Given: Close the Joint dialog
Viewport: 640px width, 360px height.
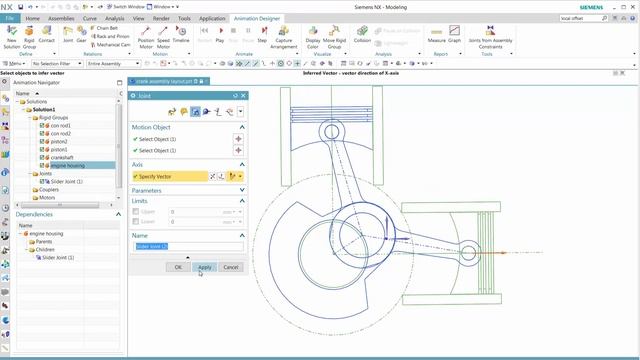Looking at the screenshot, I should click(x=243, y=96).
